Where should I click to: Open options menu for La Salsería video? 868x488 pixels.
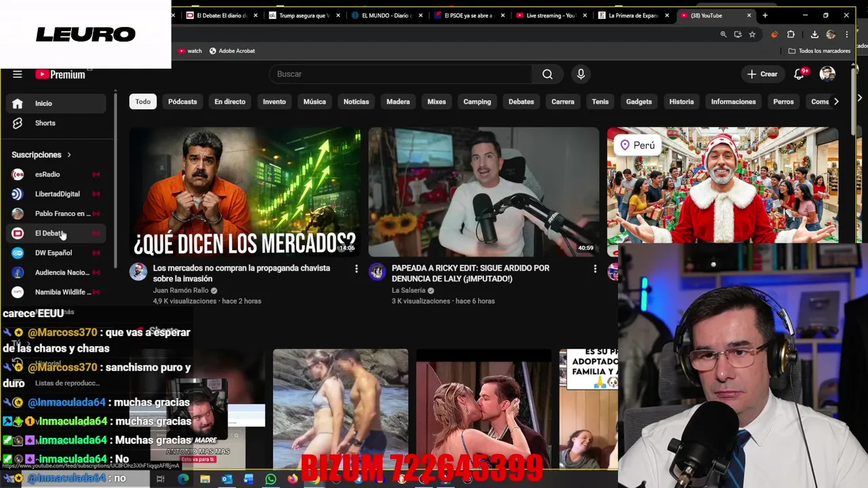click(595, 269)
